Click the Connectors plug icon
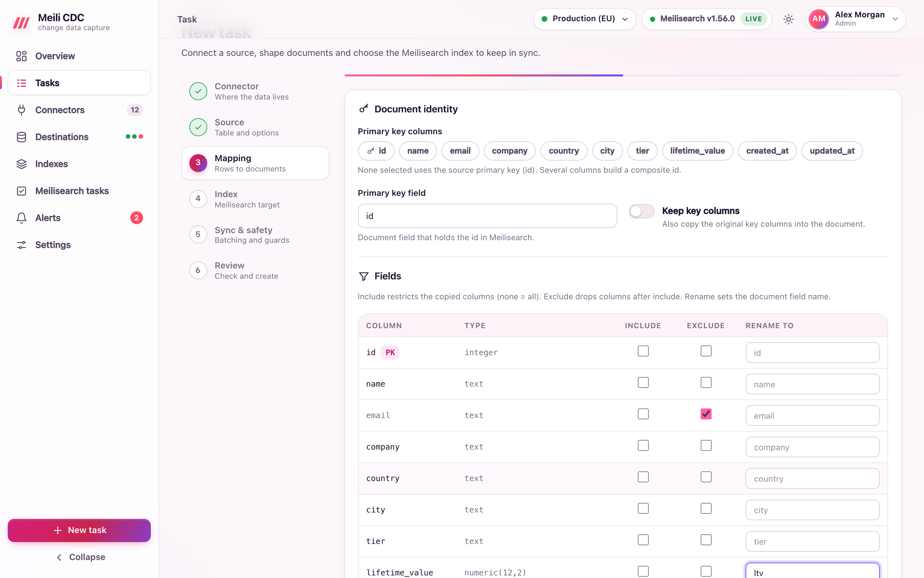This screenshot has width=924, height=578. 21,110
